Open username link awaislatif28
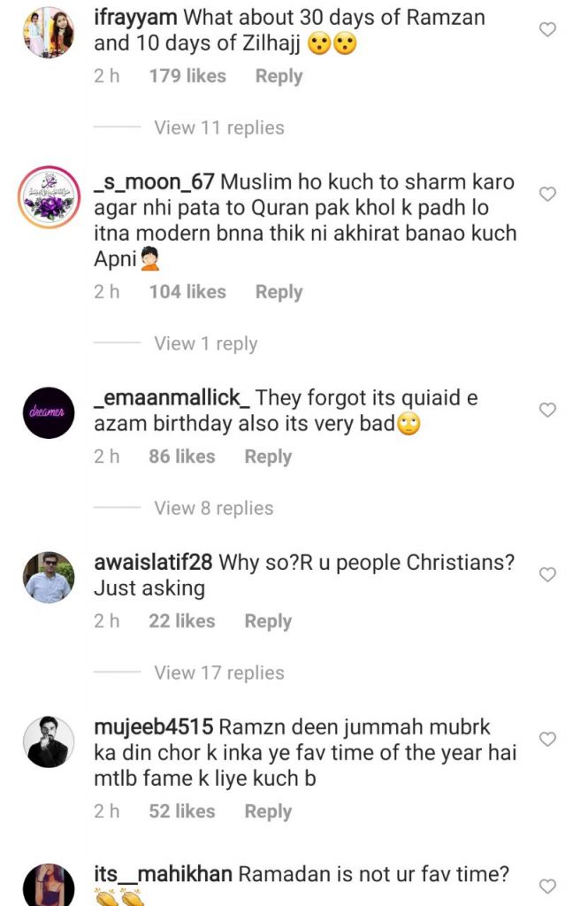This screenshot has height=906, width=588. pyautogui.click(x=153, y=562)
